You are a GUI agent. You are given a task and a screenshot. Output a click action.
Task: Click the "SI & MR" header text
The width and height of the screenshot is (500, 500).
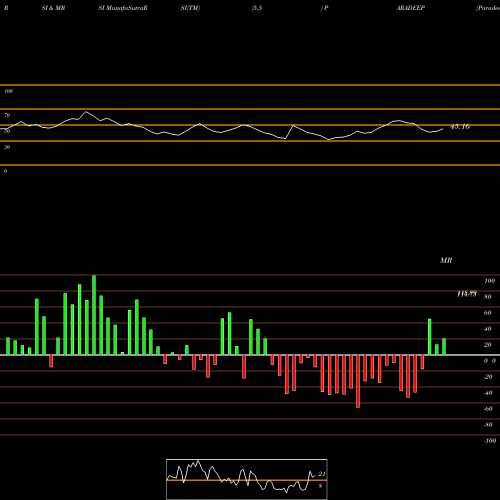[53, 8]
